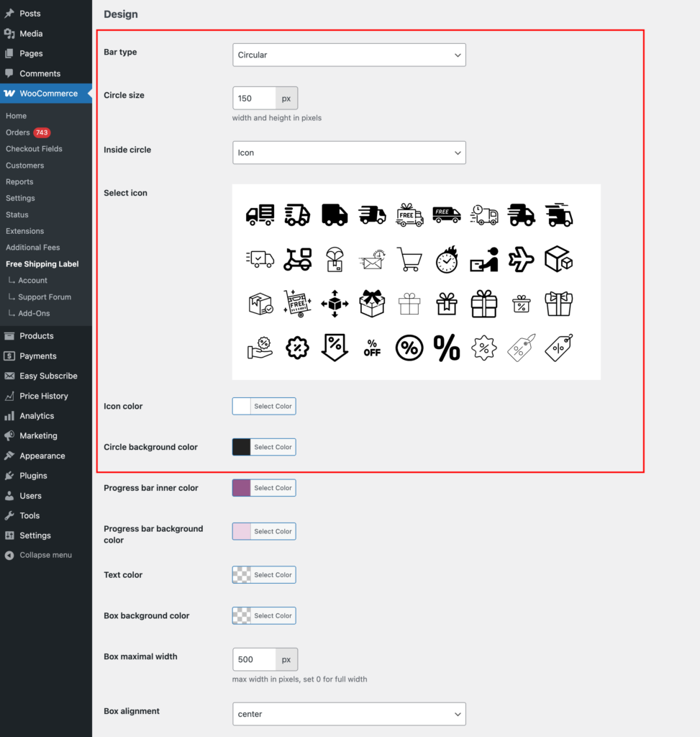Go to the Orders submenu item
Screen dimensions: 700x737
(18, 132)
